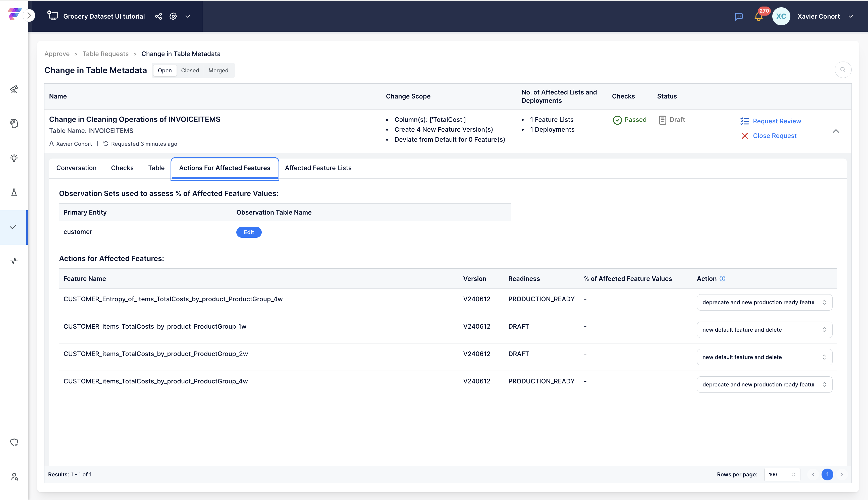Image resolution: width=868 pixels, height=500 pixels.
Task: Click the refresh icon beside Requested time
Action: [x=106, y=143]
